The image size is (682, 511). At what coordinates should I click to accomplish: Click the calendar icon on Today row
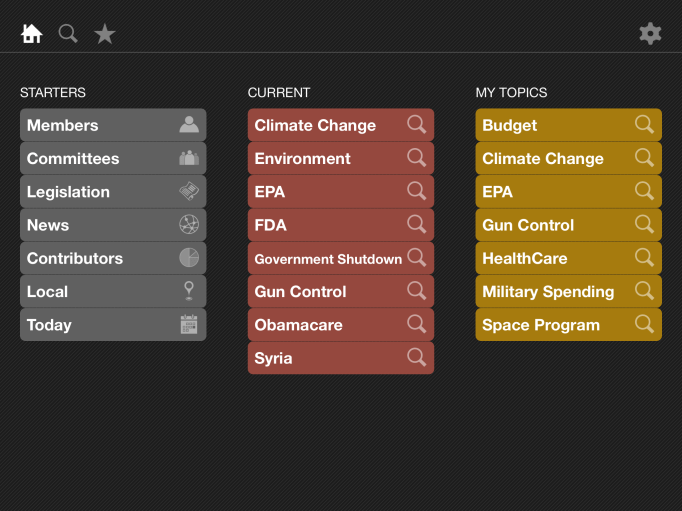click(x=189, y=324)
